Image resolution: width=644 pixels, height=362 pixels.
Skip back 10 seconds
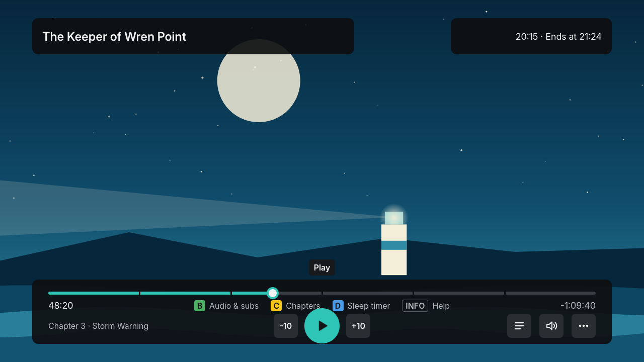(286, 326)
